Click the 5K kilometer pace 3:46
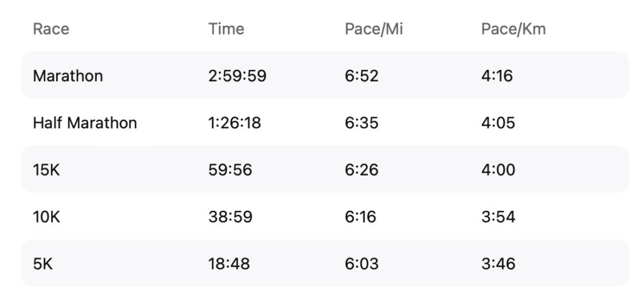Viewport: 644px width, 306px height. click(498, 264)
